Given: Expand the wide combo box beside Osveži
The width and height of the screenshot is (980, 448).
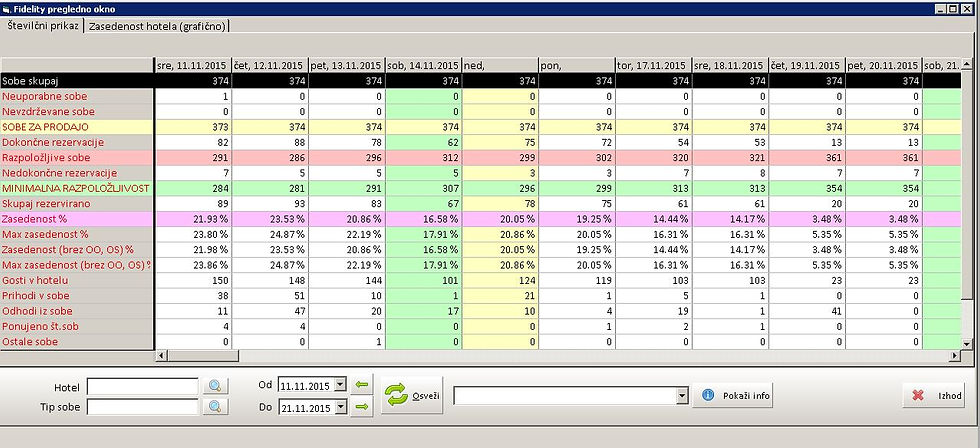Looking at the screenshot, I should (682, 396).
